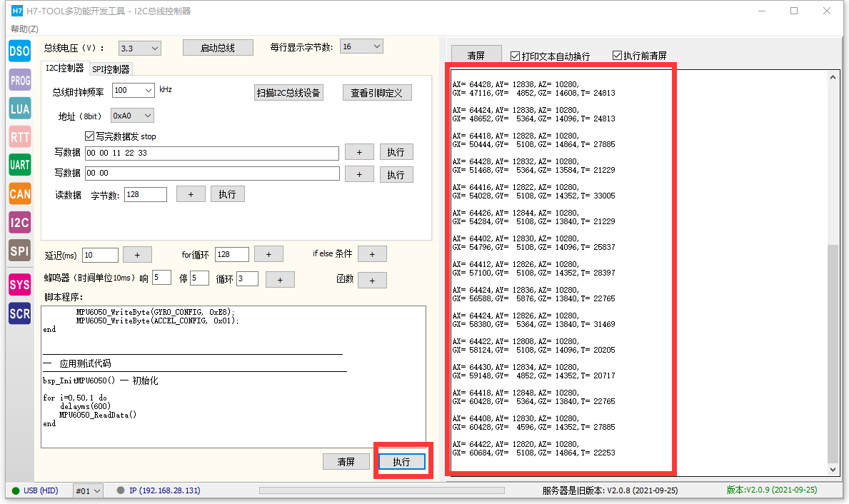This screenshot has height=504, width=849.
Task: Click the script 执行 button
Action: click(402, 462)
